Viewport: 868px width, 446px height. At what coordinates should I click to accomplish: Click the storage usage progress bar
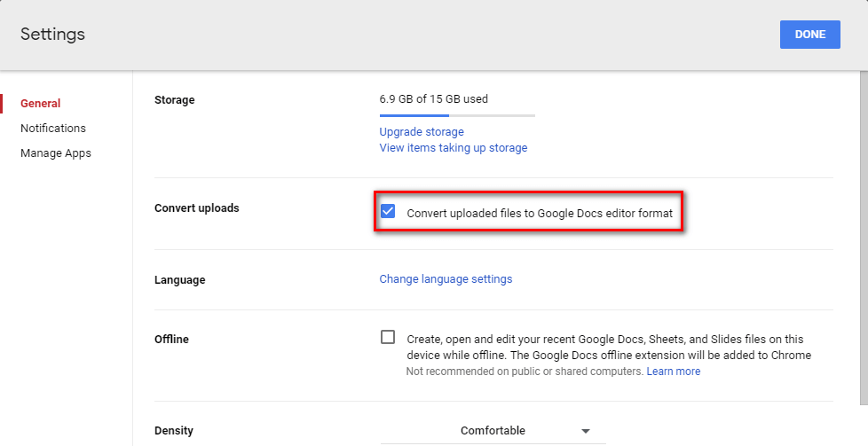click(x=457, y=115)
